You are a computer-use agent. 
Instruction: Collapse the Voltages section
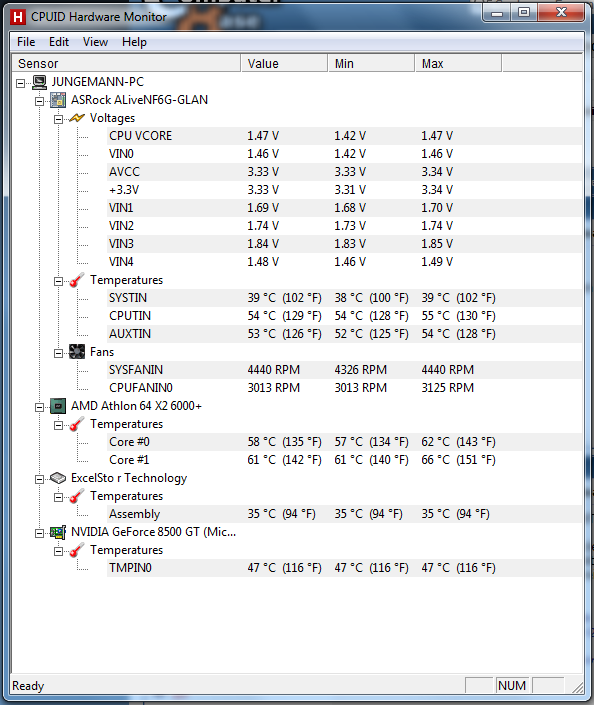point(58,119)
